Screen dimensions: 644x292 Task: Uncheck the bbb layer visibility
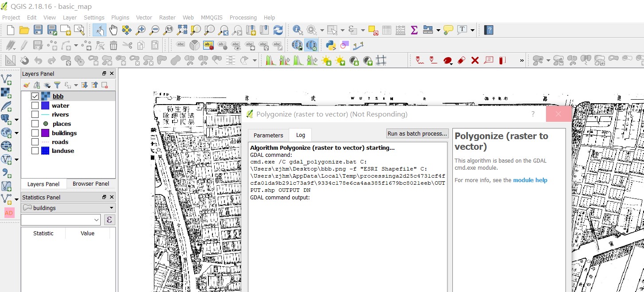[35, 96]
